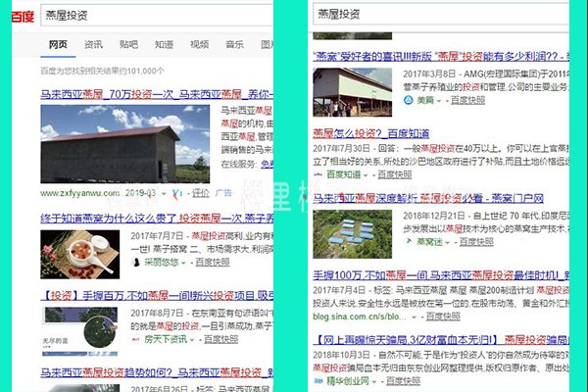The image size is (588, 392).
Task: Click the 房天下资讯 source icon
Action: 136,339
